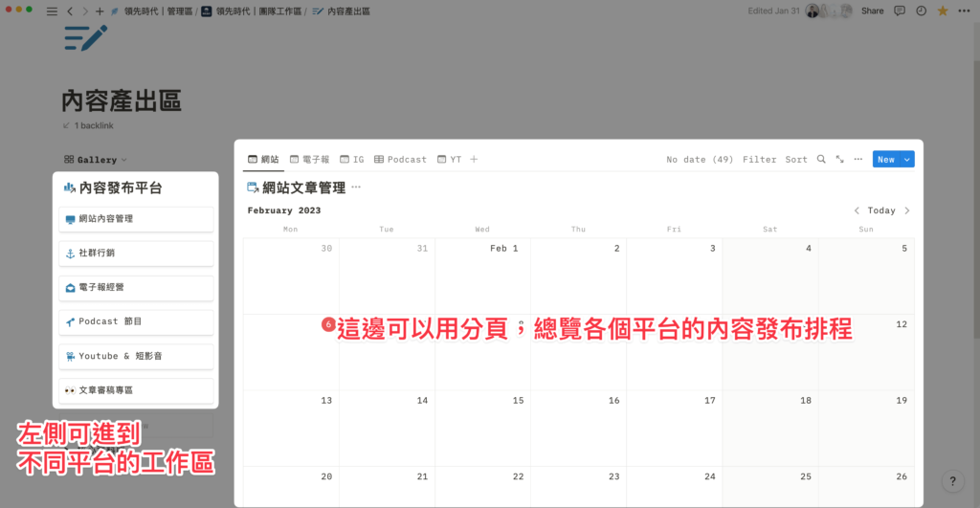Open the 電子報經營 card
Image resolution: width=980 pixels, height=508 pixels.
tap(136, 287)
